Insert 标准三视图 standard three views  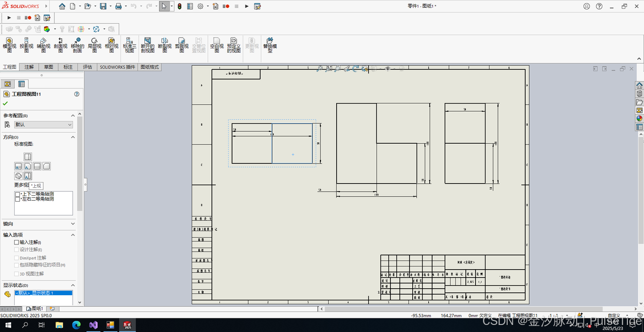tap(130, 45)
